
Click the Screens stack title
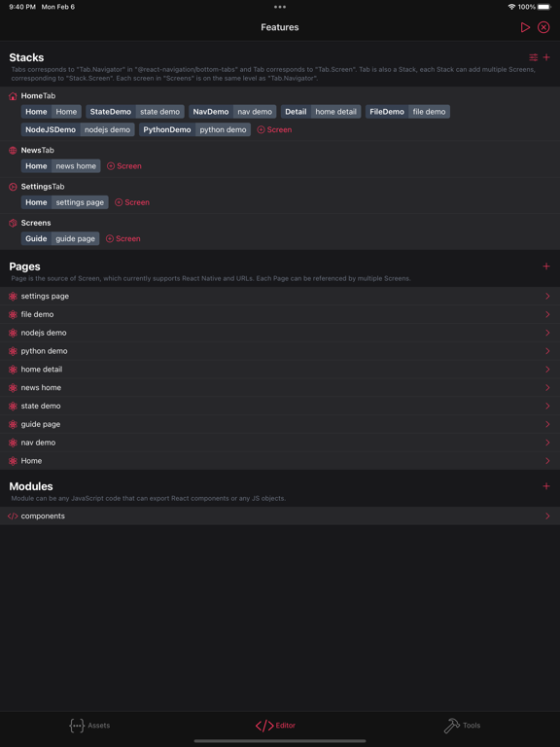point(36,223)
